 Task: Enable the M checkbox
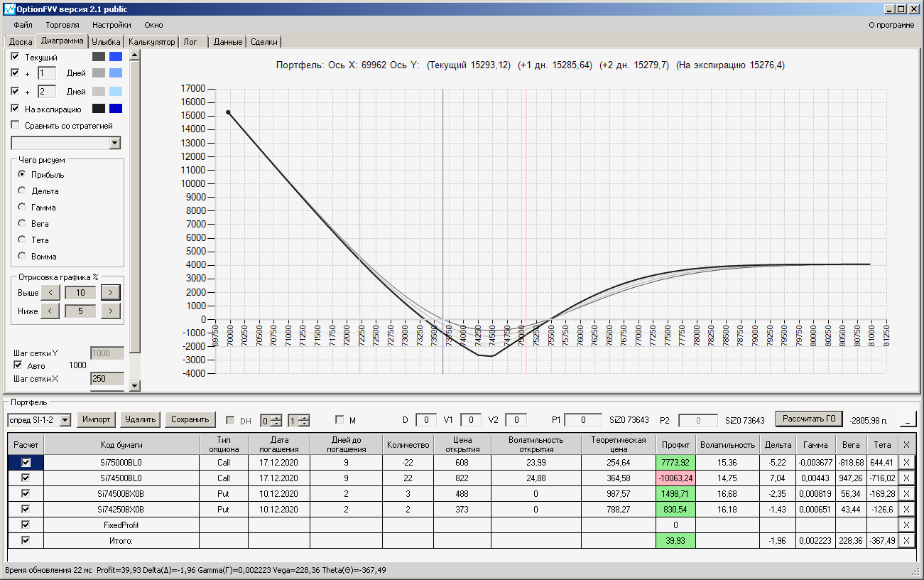pos(339,420)
